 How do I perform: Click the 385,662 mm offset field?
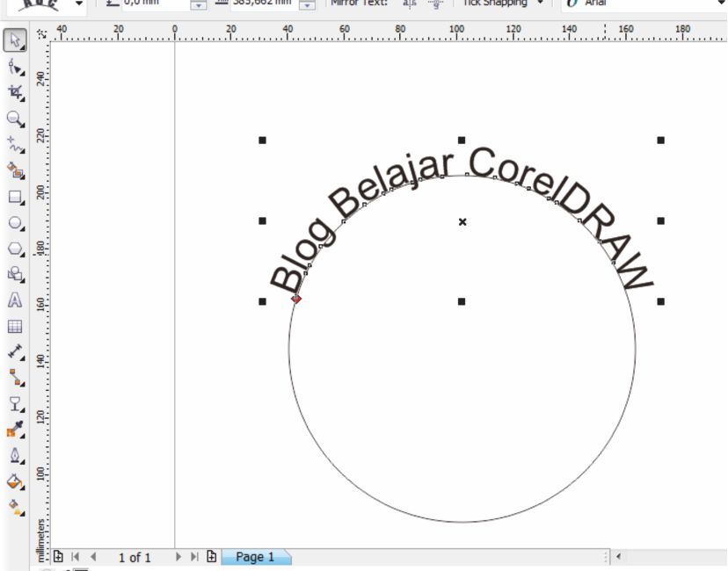(265, 4)
